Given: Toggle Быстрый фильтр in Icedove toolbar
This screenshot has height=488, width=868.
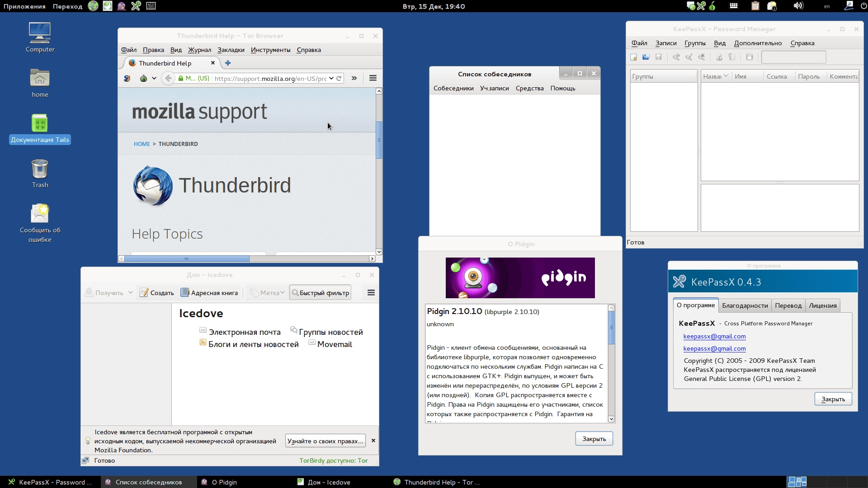Looking at the screenshot, I should click(321, 293).
